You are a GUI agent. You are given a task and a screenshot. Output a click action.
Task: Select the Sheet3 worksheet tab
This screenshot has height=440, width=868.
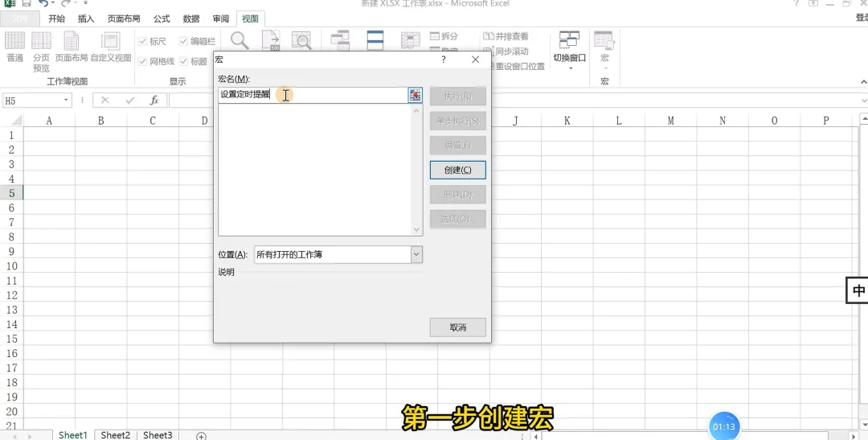pyautogui.click(x=158, y=435)
